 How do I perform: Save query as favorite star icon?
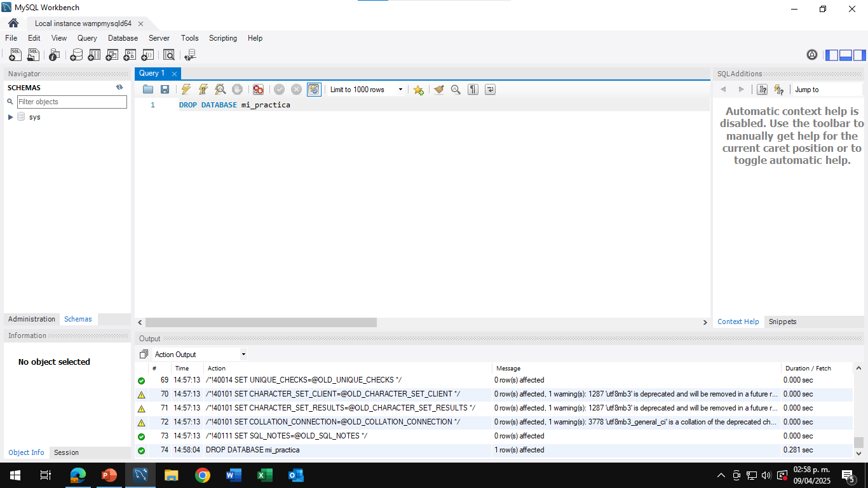418,90
